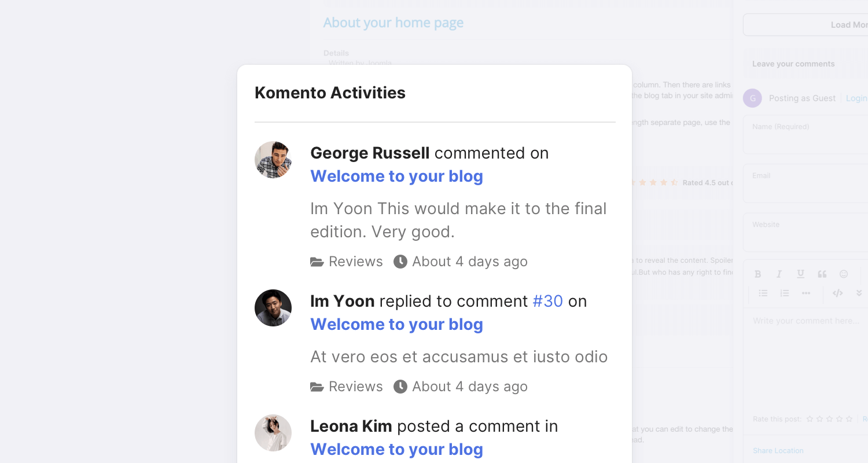Click the Reviews folder icon on George Russell's activity

317,261
